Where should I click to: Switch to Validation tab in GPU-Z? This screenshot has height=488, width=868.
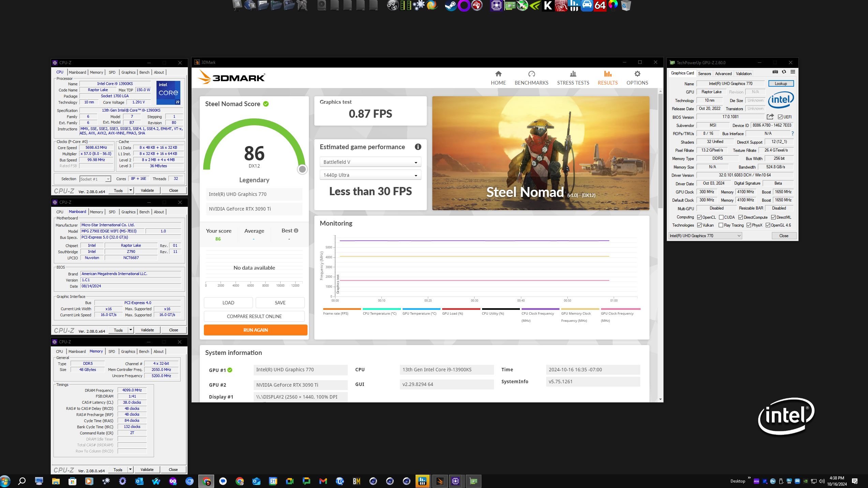tap(743, 73)
